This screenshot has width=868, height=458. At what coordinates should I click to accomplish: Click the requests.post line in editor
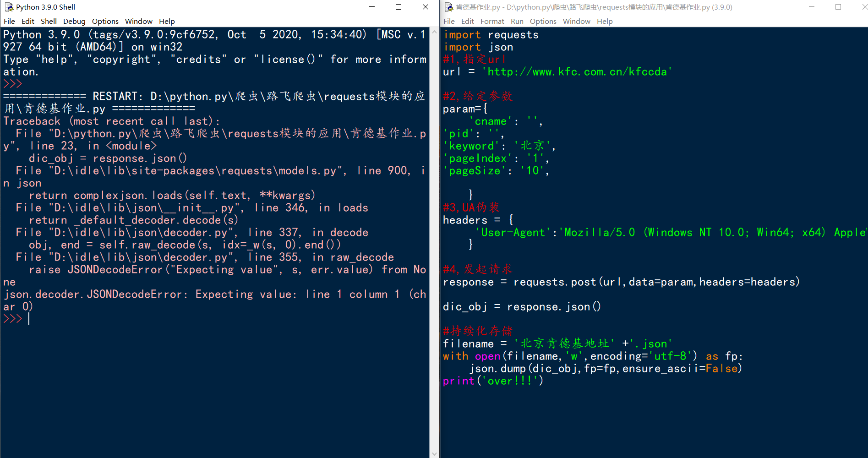pos(621,282)
